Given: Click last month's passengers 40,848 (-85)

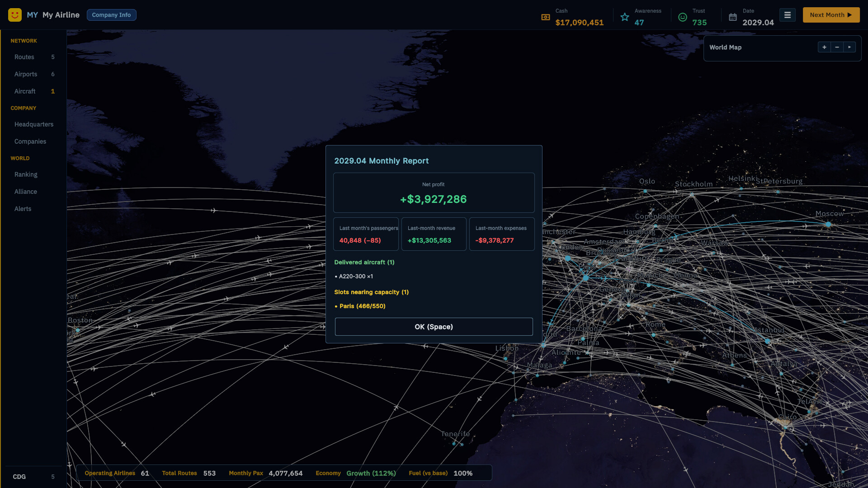Looking at the screenshot, I should pos(360,240).
